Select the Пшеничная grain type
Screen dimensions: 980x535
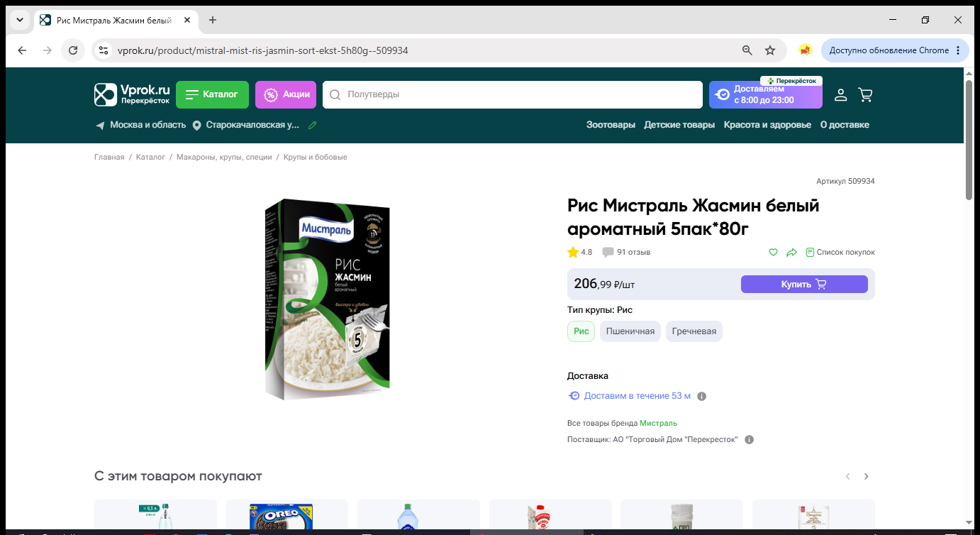pyautogui.click(x=630, y=331)
